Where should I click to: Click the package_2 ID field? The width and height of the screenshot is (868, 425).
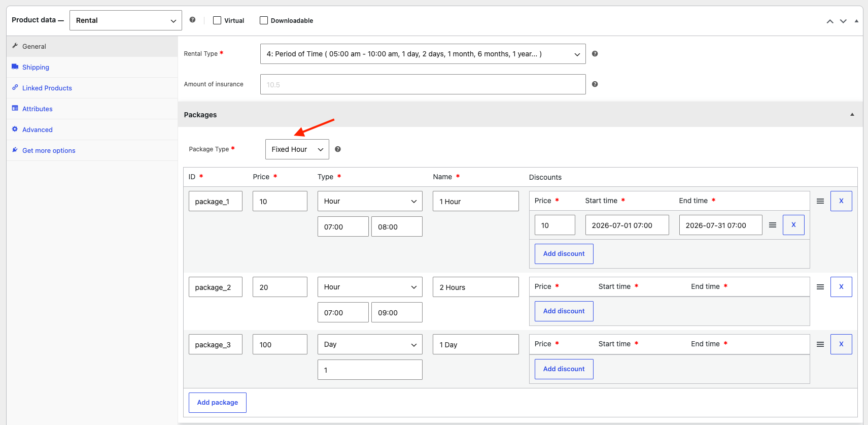[x=216, y=287]
